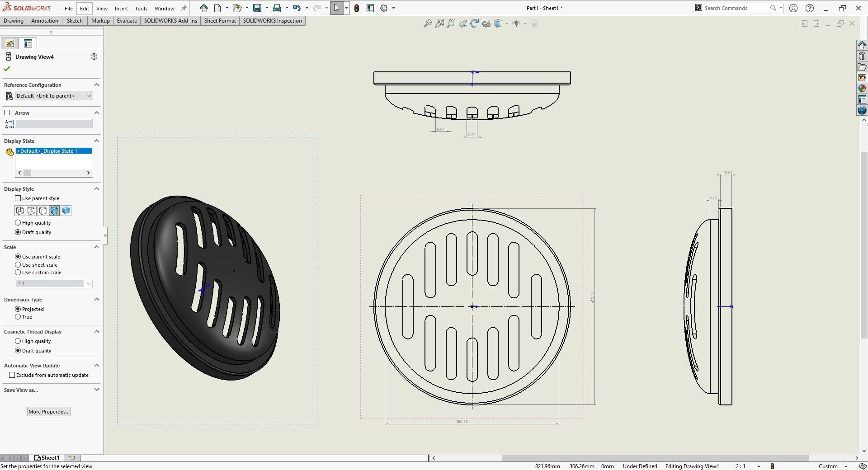The height and width of the screenshot is (470, 868).
Task: Collapse the Display Style section
Action: click(96, 189)
